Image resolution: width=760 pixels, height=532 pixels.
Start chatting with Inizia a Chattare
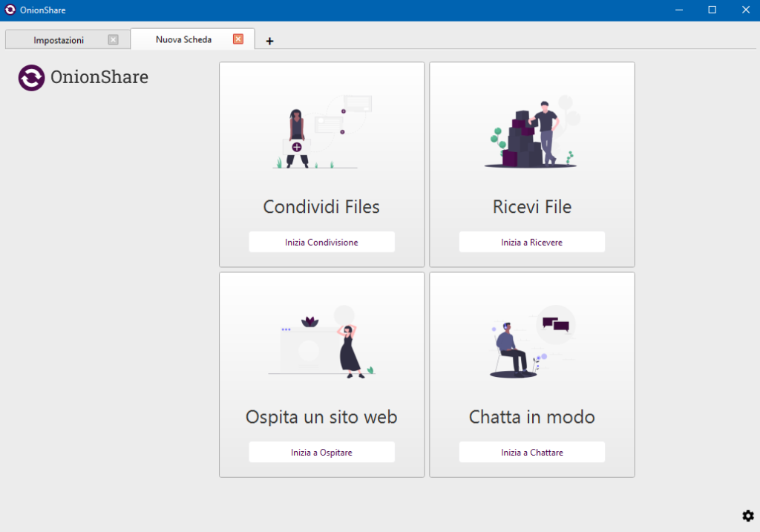(531, 452)
